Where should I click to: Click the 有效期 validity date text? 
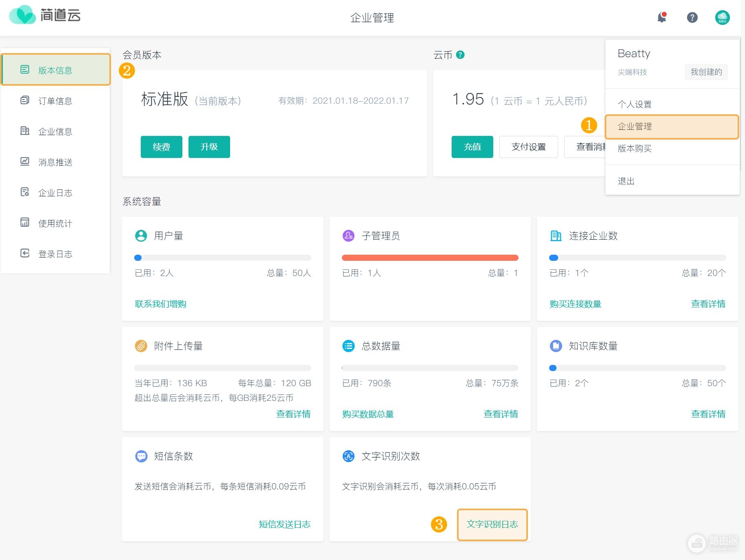click(344, 101)
